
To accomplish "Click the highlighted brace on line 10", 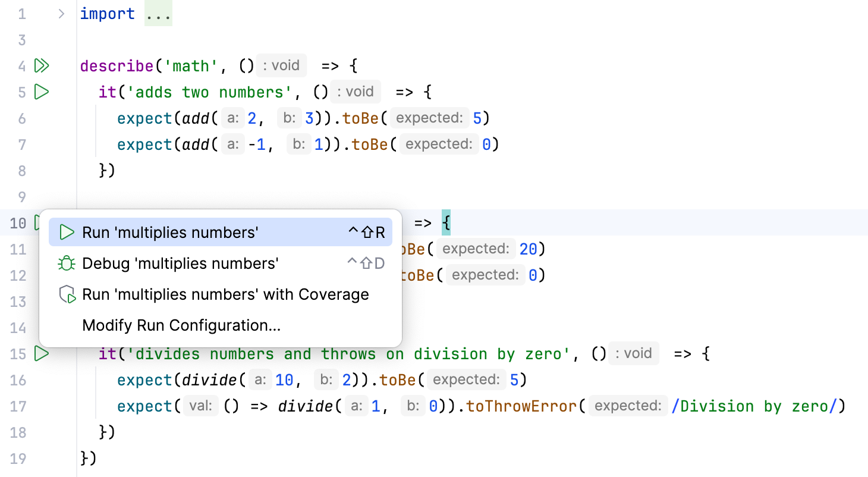I will (x=447, y=222).
